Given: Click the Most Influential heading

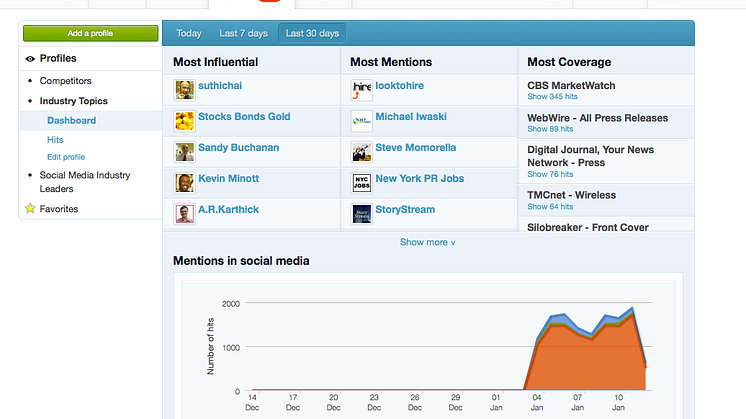Looking at the screenshot, I should (216, 62).
